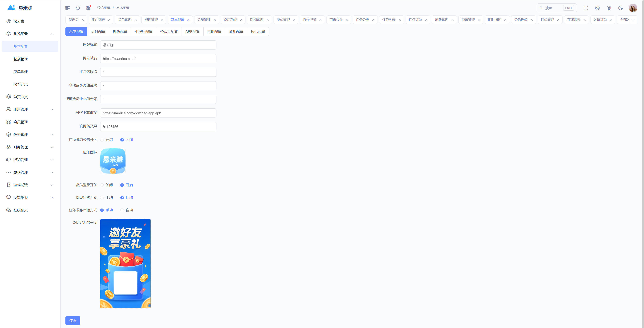Switch to the 支付配置 tab

coord(98,32)
